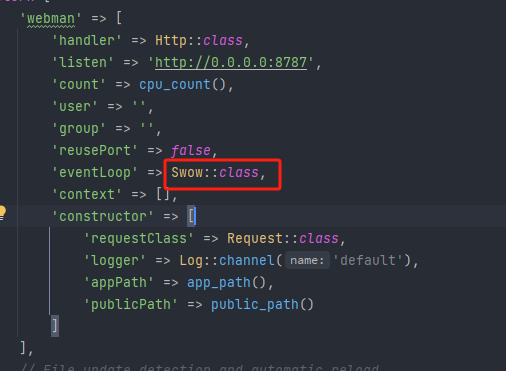Viewport: 506px width, 371px height.
Task: Click the Log class name
Action: [x=191, y=260]
